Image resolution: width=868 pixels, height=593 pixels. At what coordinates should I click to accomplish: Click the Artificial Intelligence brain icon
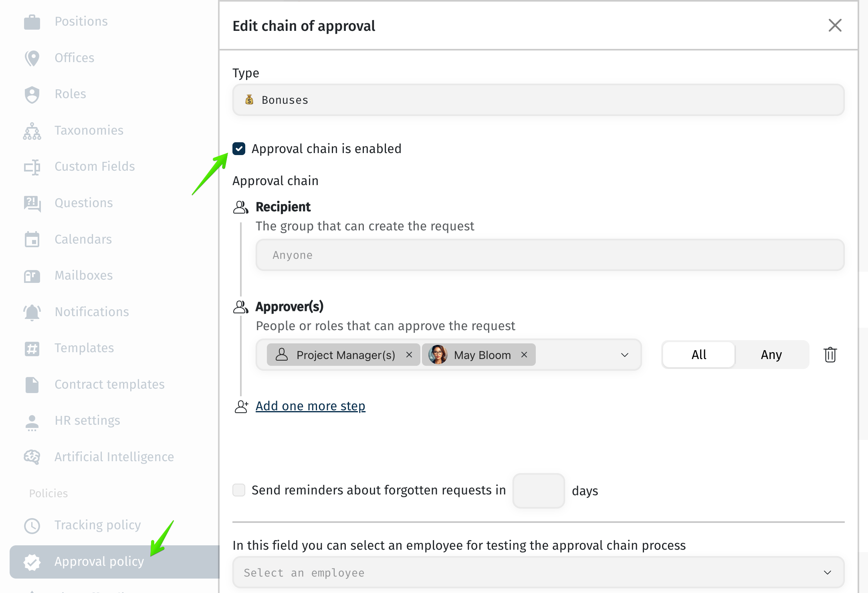click(32, 457)
